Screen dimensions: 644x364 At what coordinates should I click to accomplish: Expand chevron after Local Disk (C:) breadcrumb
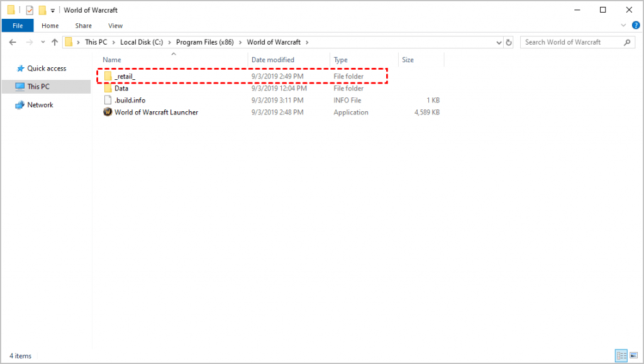(x=170, y=42)
